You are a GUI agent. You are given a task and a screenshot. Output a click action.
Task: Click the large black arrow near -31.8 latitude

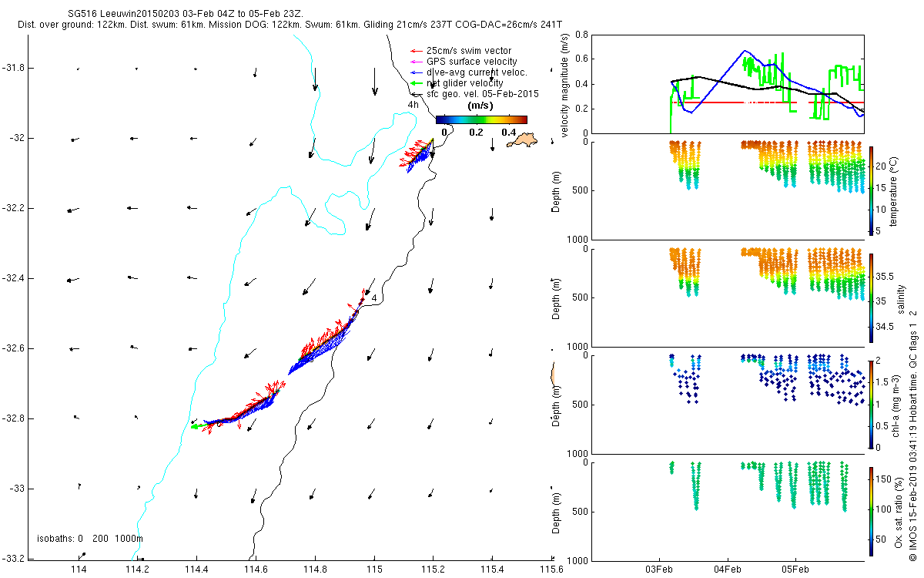pos(375,81)
